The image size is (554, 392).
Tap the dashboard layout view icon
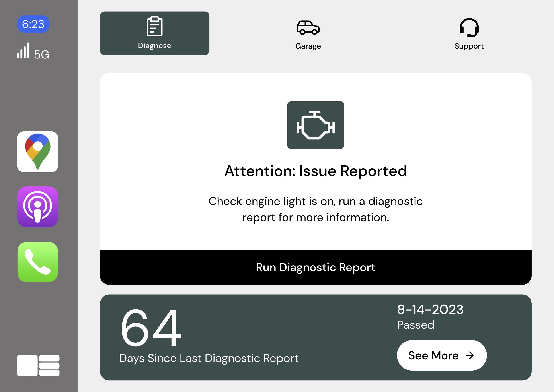(x=38, y=365)
